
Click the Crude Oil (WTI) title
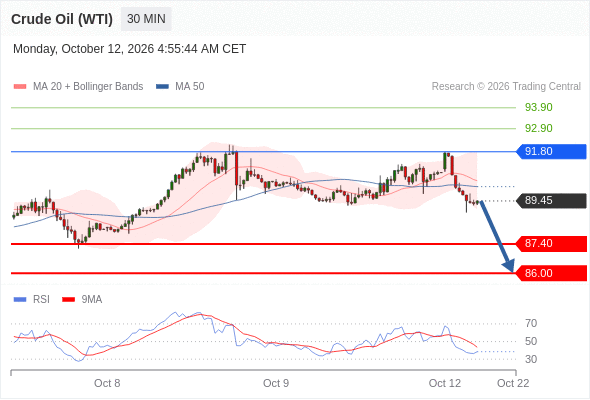62,19
